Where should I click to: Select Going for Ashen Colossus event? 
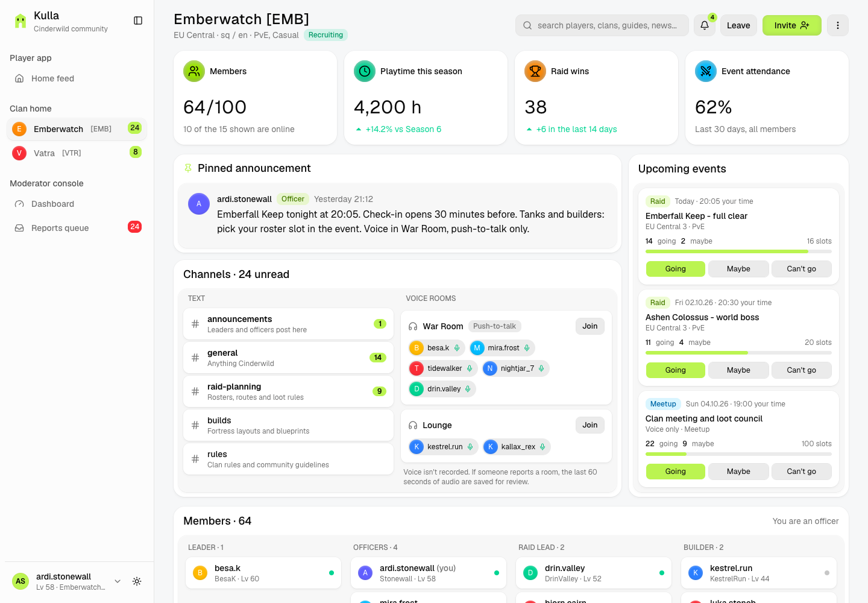click(x=676, y=370)
